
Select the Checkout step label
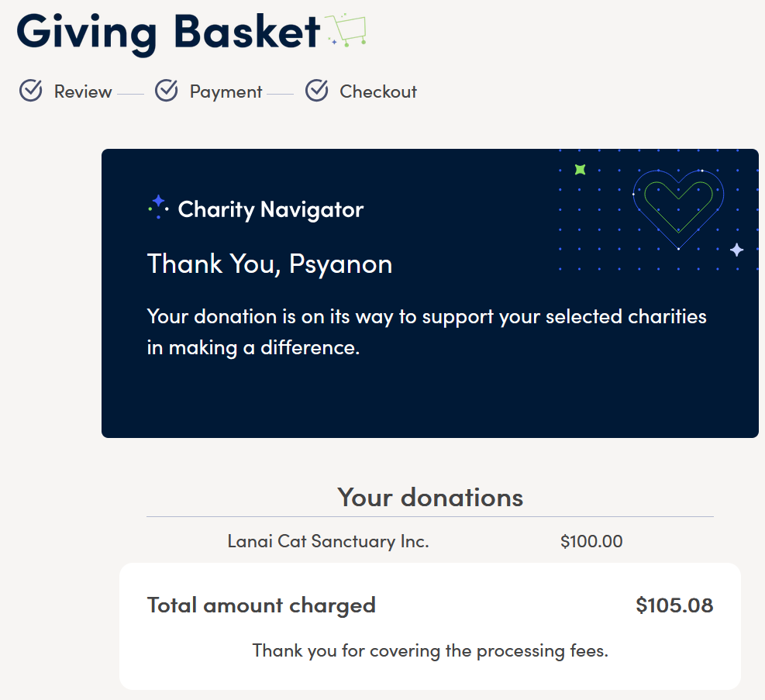tap(378, 91)
